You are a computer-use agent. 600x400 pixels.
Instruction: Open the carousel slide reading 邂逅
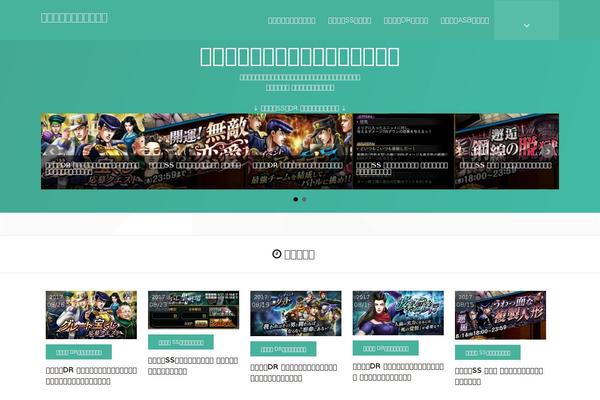507,151
